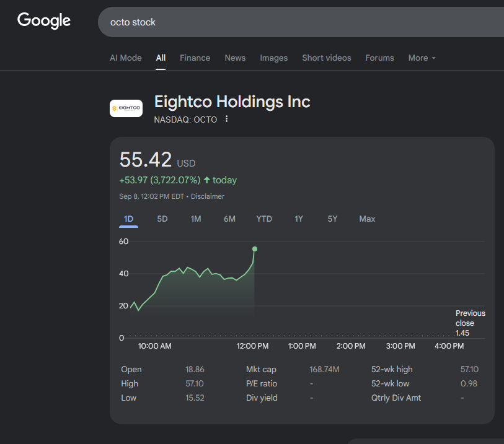Select the 5D chart range
The height and width of the screenshot is (444, 504).
tap(162, 219)
